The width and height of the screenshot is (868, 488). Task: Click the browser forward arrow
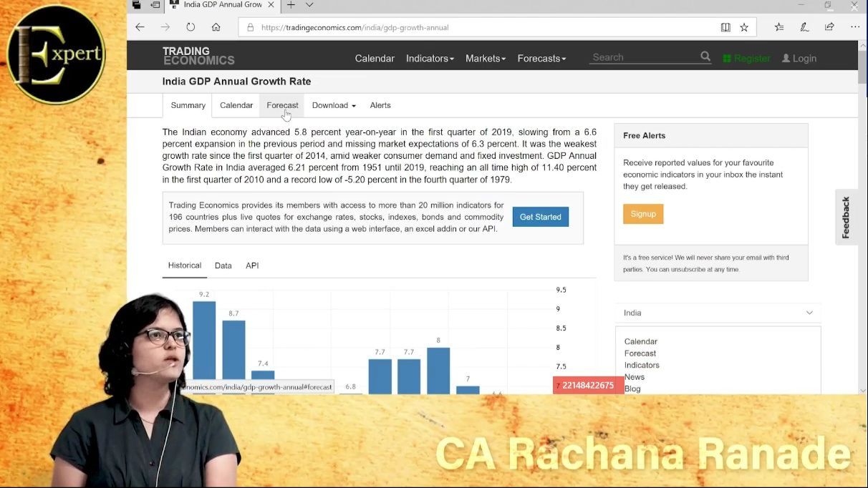(165, 27)
